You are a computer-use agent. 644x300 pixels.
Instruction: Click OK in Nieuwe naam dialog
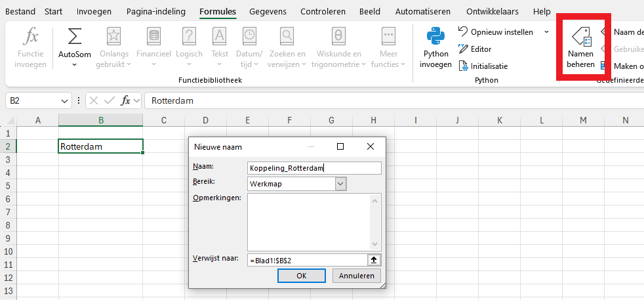302,276
